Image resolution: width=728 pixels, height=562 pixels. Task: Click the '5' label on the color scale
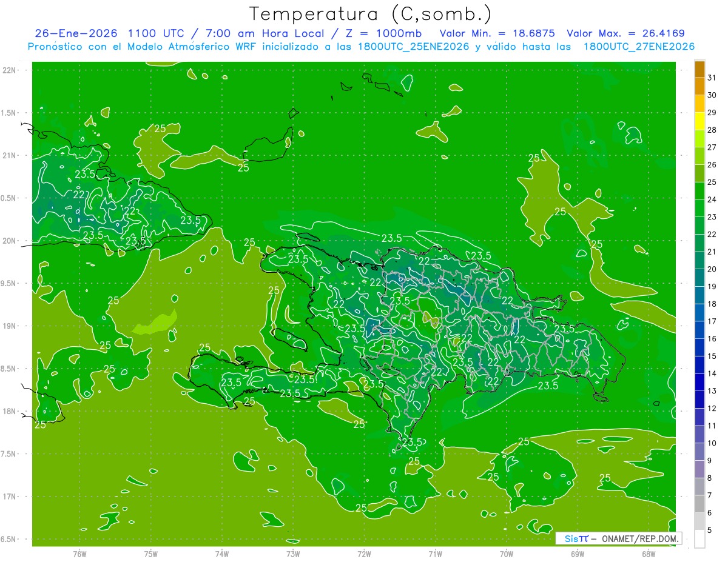tap(710, 530)
